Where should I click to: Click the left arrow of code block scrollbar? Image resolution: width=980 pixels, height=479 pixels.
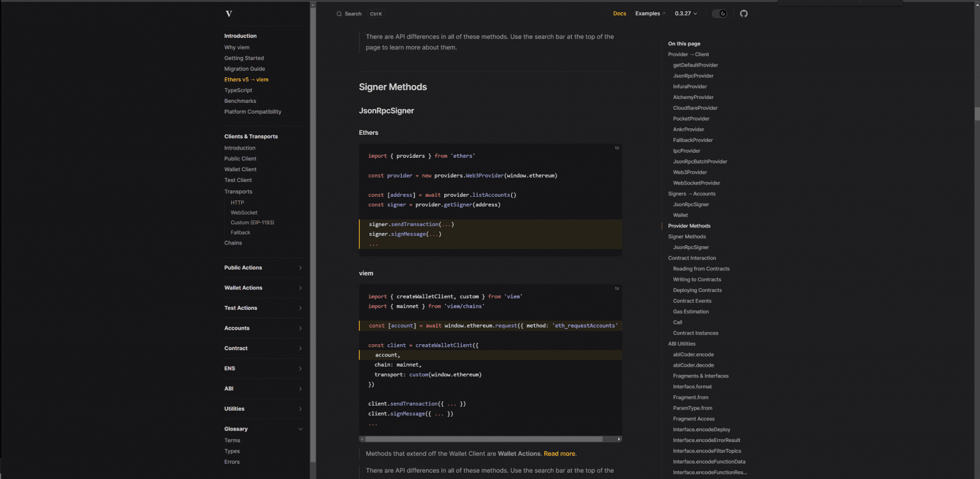[x=362, y=439]
